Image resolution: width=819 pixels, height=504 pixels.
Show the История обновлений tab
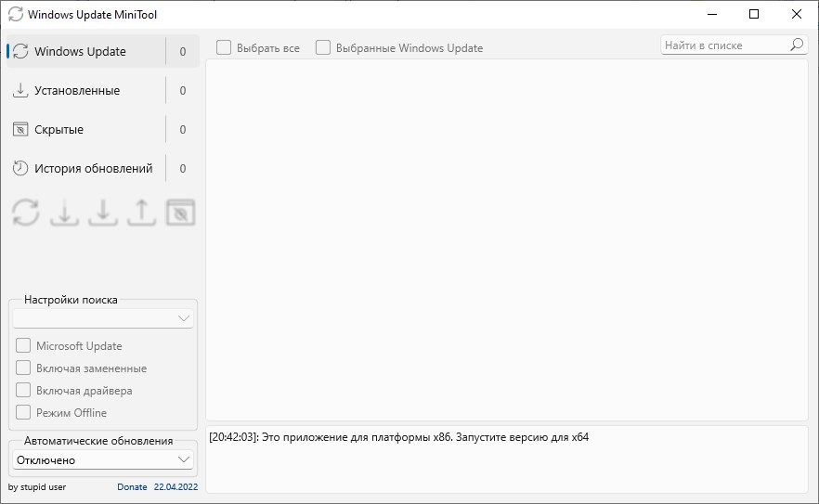point(103,168)
